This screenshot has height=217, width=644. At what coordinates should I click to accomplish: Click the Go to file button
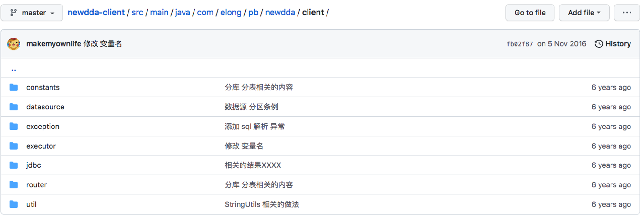pos(530,13)
